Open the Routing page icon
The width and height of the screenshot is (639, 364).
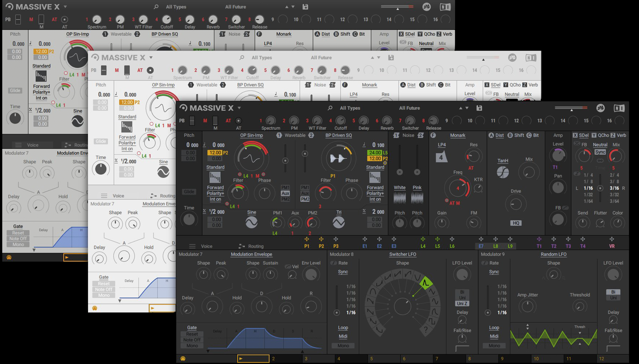(x=241, y=246)
